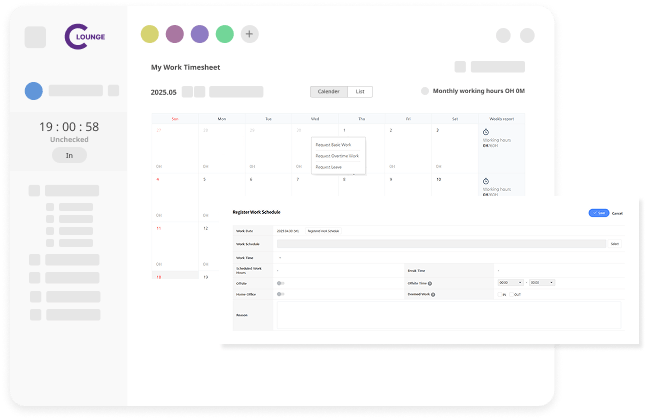646x420 pixels.
Task: Click the Mon column header
Action: (x=222, y=119)
